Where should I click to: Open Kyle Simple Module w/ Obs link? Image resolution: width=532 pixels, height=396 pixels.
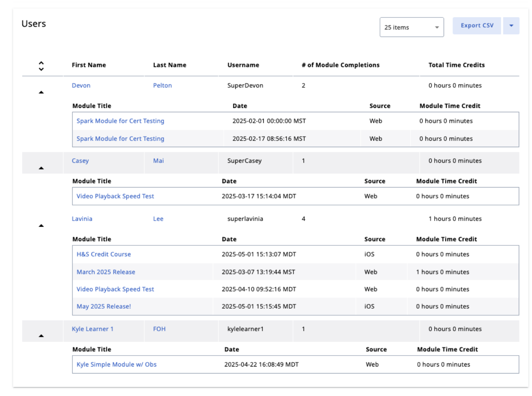click(x=117, y=365)
